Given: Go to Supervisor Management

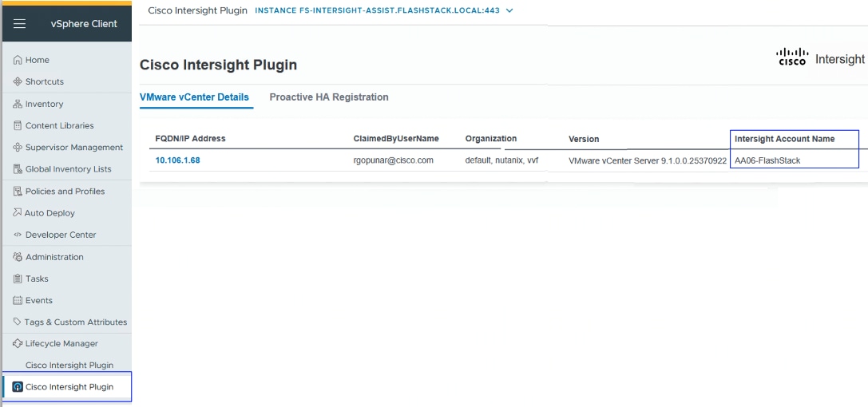Looking at the screenshot, I should click(x=74, y=147).
